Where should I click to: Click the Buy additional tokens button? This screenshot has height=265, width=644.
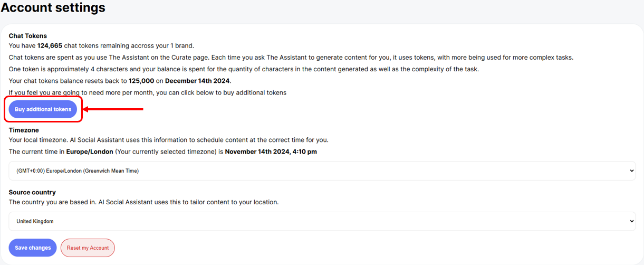[43, 109]
